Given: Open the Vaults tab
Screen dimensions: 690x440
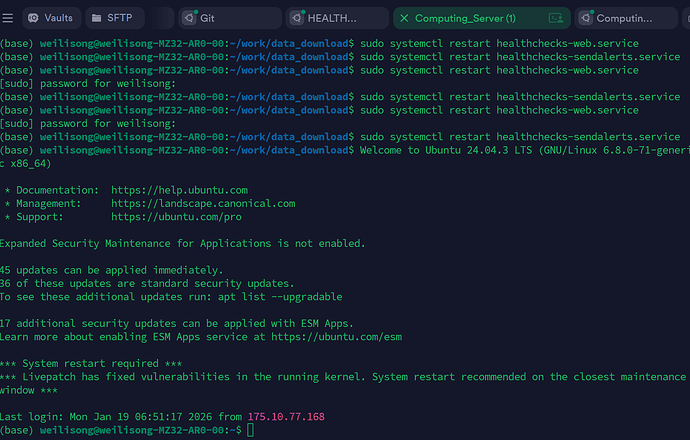Looking at the screenshot, I should [x=51, y=18].
